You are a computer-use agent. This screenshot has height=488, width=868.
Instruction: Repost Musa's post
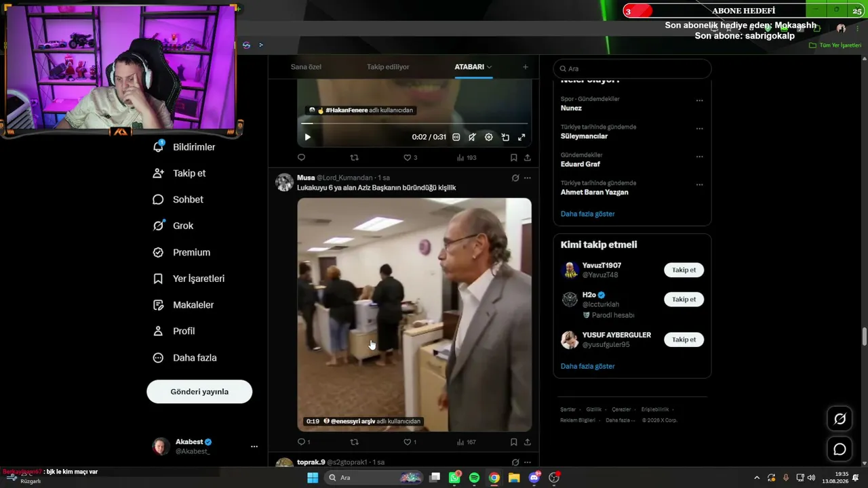354,442
